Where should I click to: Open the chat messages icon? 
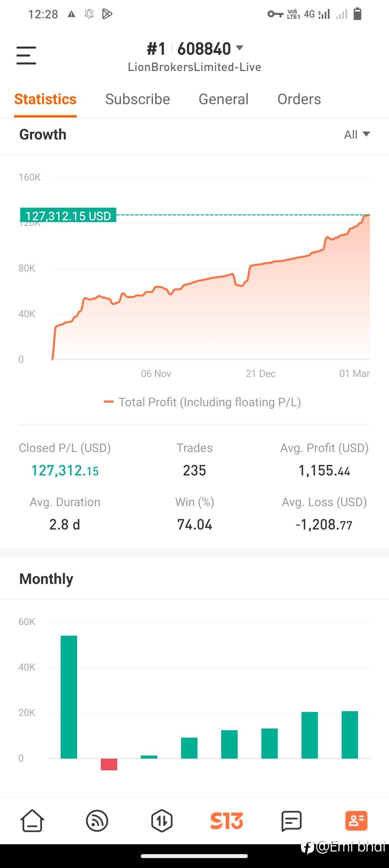coord(291,821)
